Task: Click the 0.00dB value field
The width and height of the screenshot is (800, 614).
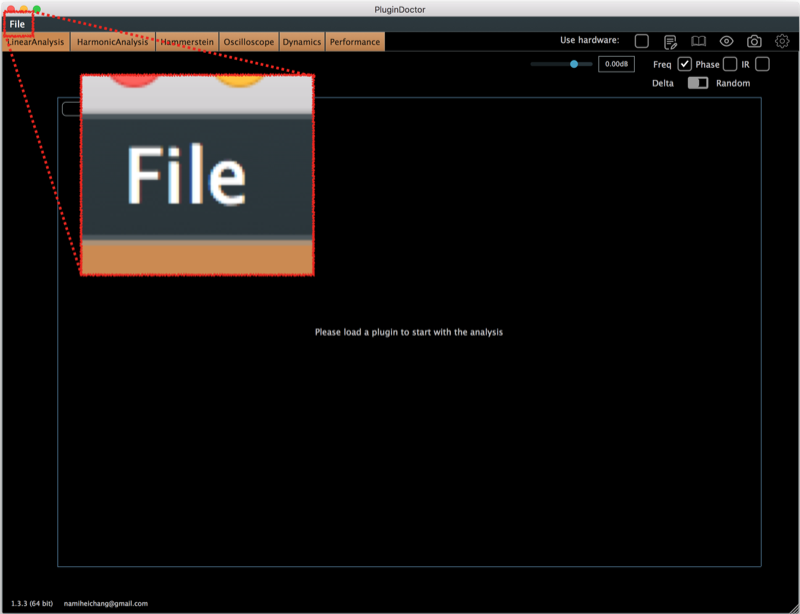Action: (x=616, y=64)
